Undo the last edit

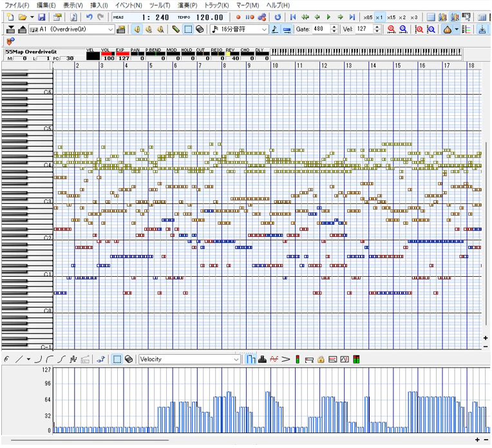click(x=90, y=17)
